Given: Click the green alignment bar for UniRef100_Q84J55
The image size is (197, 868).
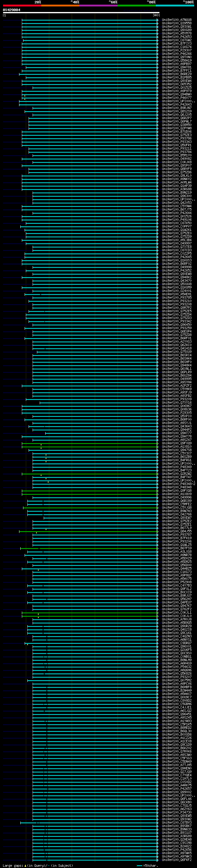Looking at the screenshot, I should (89, 531).
